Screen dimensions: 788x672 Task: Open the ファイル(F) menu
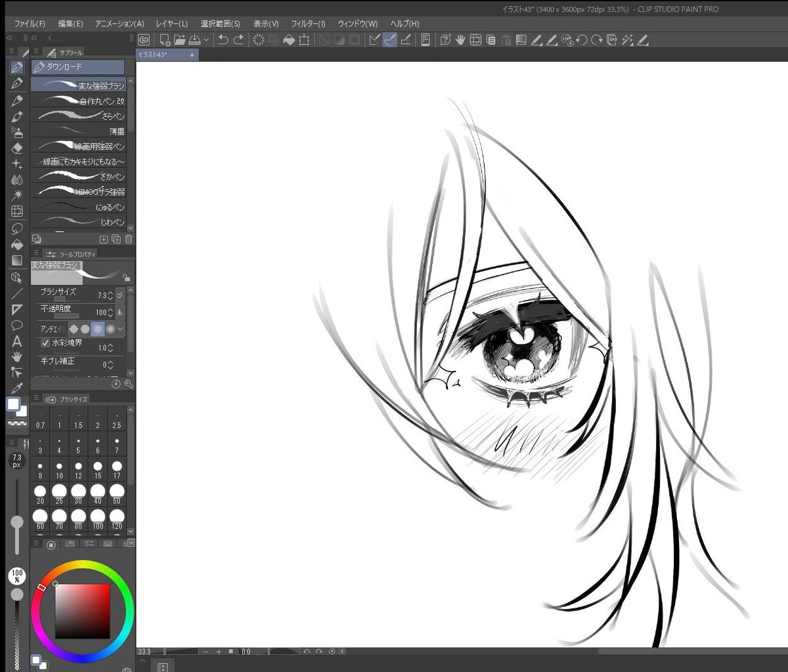pyautogui.click(x=30, y=24)
